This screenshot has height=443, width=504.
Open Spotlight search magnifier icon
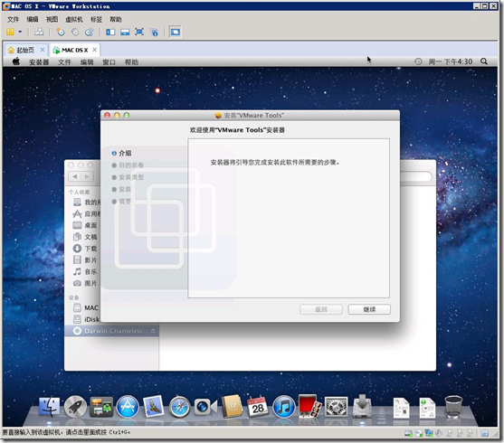[x=484, y=61]
